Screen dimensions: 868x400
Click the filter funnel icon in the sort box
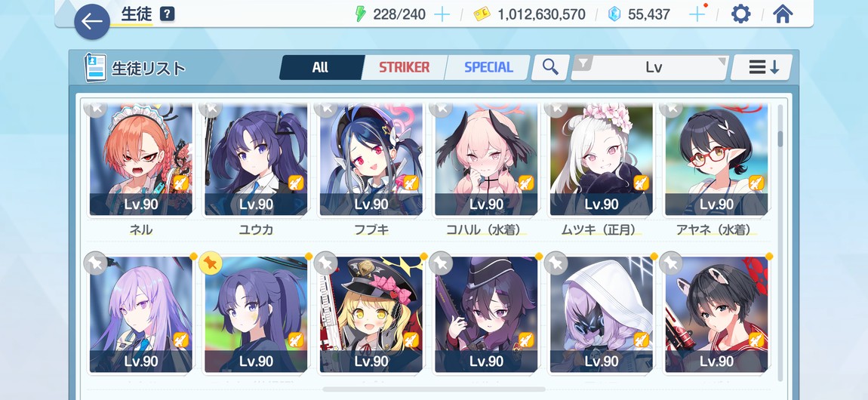coord(581,63)
